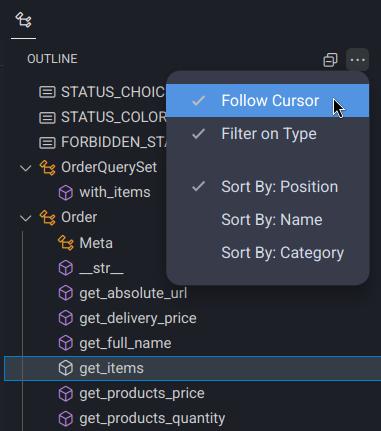Collapse the Order class node
Image resolution: width=381 pixels, height=431 pixels.
point(26,218)
